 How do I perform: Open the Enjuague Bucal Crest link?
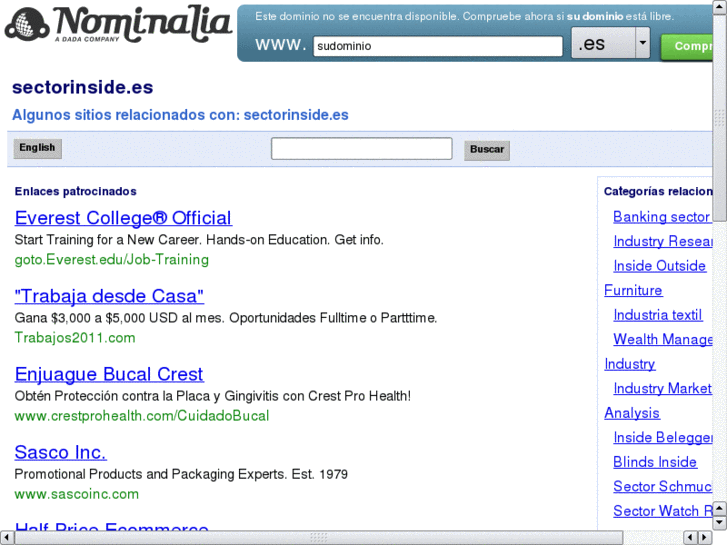click(109, 374)
